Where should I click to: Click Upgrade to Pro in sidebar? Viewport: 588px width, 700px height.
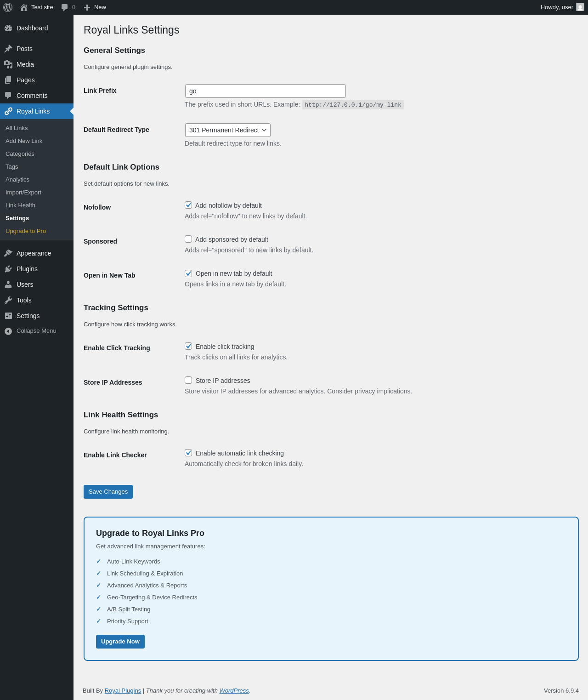click(26, 231)
